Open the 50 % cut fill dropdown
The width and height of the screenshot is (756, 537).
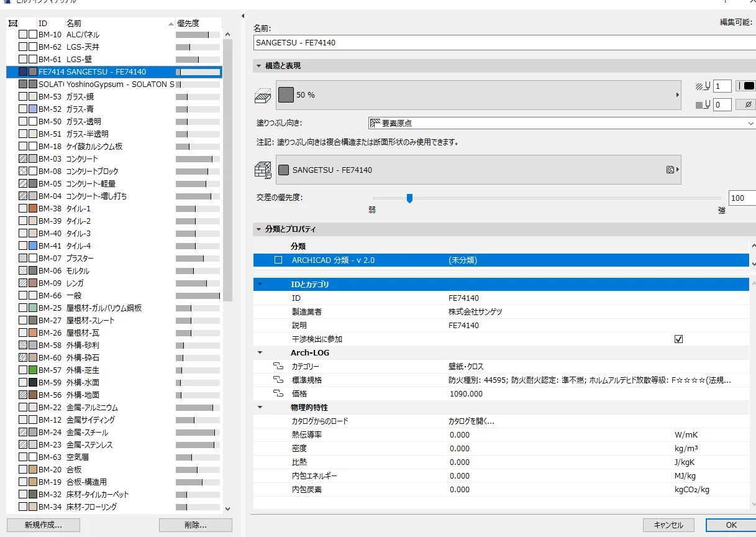(x=478, y=95)
